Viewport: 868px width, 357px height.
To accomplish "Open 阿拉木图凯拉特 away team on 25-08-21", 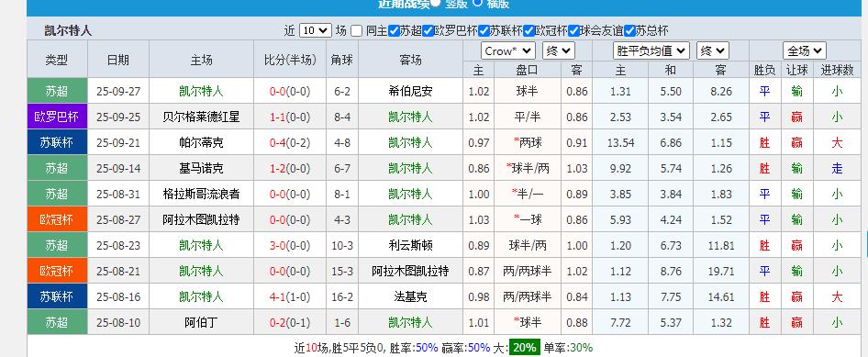I will click(x=410, y=272).
